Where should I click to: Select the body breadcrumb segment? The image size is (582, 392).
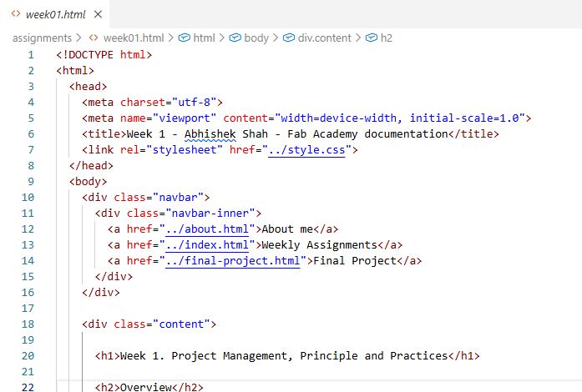pyautogui.click(x=256, y=38)
